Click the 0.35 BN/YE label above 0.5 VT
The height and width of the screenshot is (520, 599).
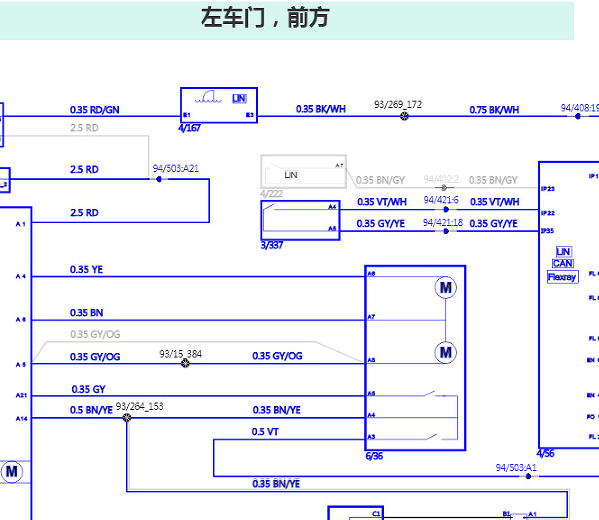tap(277, 410)
